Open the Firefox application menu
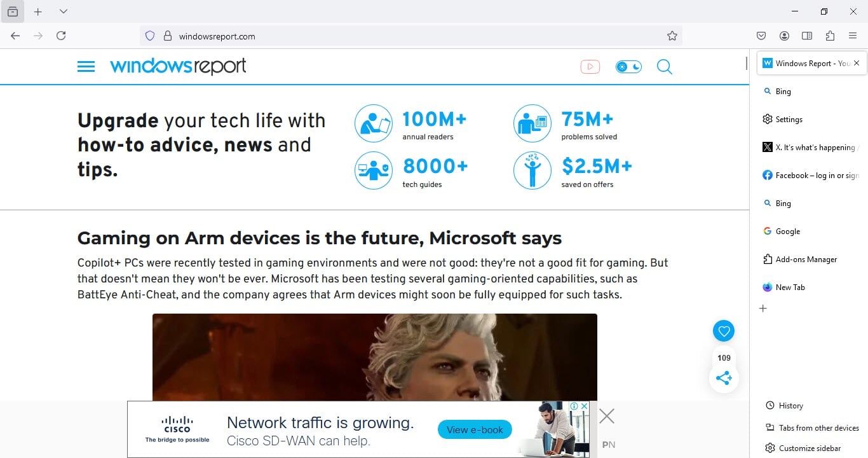Image resolution: width=868 pixels, height=458 pixels. 853,36
